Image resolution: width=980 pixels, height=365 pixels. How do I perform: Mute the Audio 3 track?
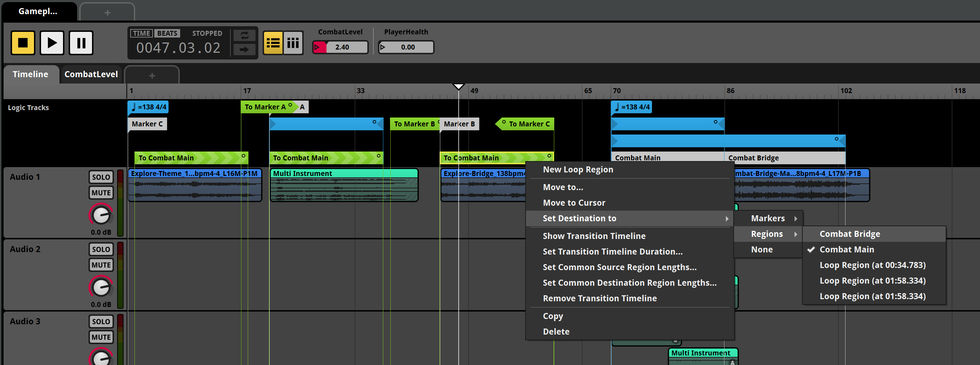101,337
